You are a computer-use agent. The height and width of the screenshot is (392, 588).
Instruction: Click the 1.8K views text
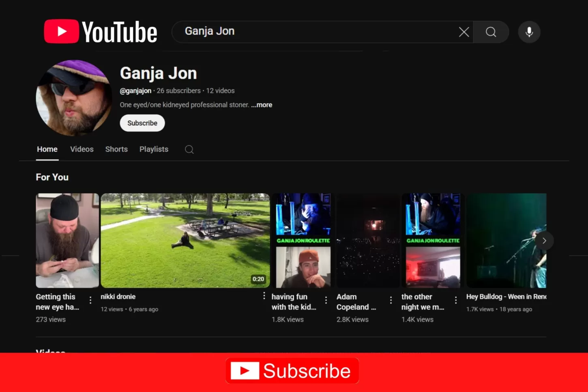click(x=288, y=320)
